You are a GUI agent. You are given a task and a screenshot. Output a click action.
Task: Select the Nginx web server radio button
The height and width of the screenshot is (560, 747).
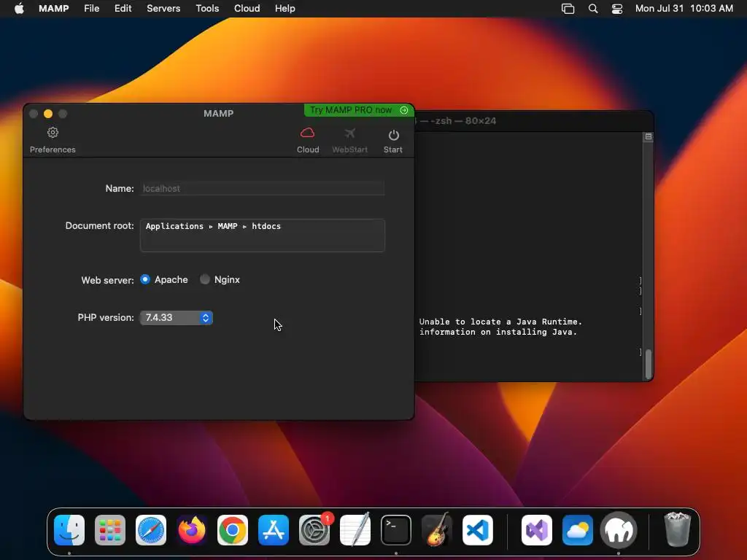point(205,279)
